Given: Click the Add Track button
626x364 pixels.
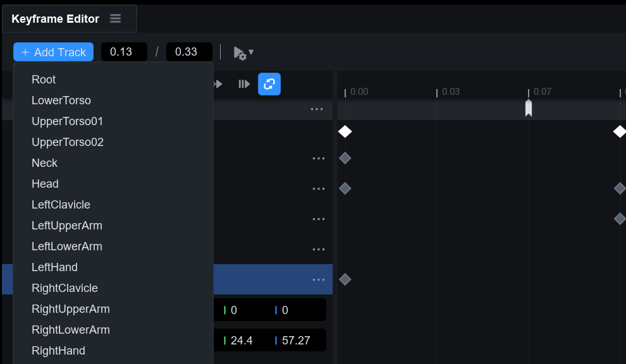Looking at the screenshot, I should pos(53,52).
